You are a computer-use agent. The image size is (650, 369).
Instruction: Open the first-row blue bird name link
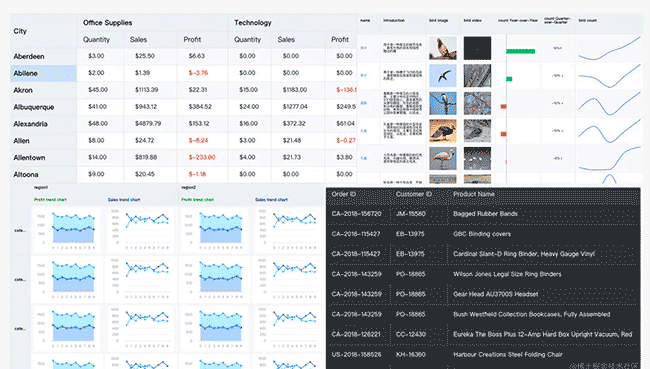[x=364, y=48]
